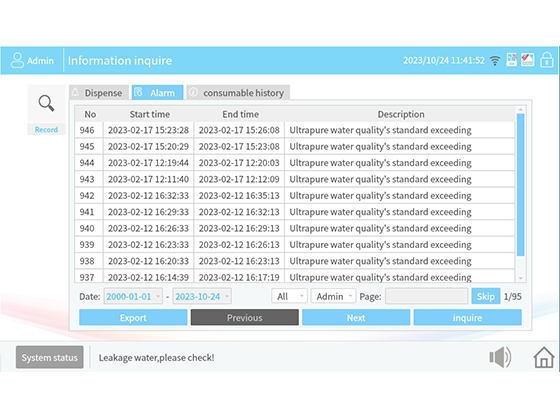Switch to the consumable history tab
The image size is (560, 420).
238,93
